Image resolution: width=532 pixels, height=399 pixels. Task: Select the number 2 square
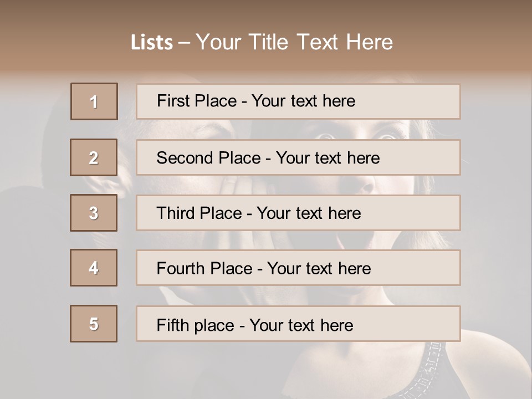[x=94, y=157]
